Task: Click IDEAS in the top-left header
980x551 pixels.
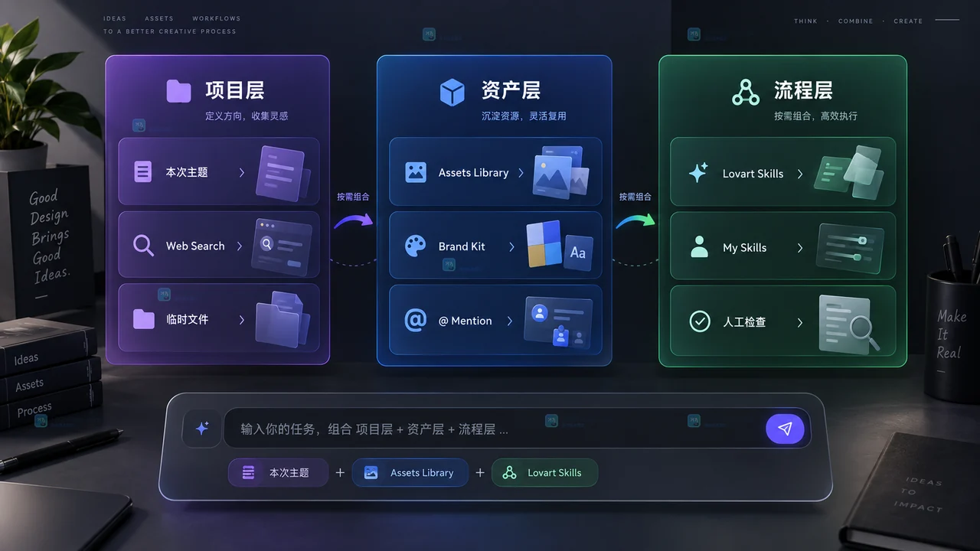Action: pyautogui.click(x=115, y=18)
